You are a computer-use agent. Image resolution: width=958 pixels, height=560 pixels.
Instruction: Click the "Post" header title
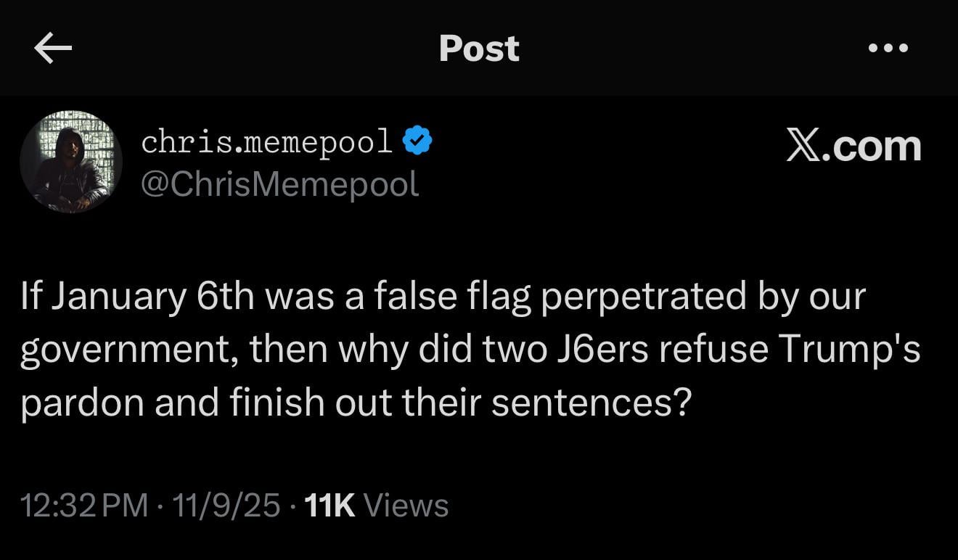coord(479,49)
